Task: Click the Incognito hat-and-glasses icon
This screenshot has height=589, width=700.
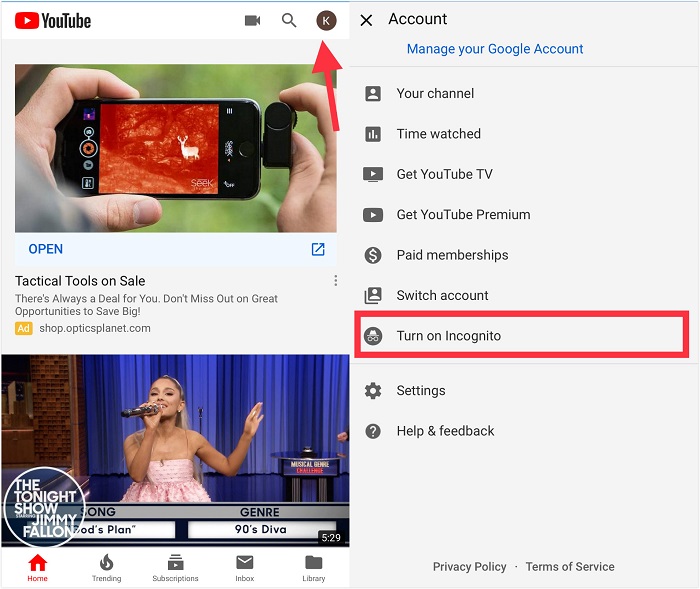Action: click(x=373, y=336)
